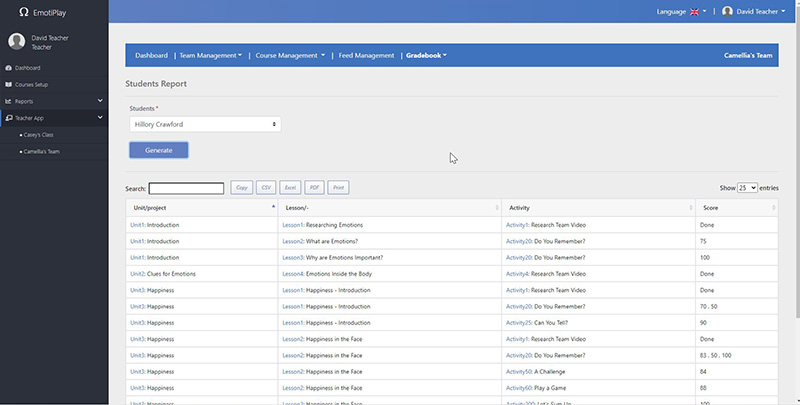Open Courses Setup in the sidebar
This screenshot has height=405, width=800.
(31, 85)
